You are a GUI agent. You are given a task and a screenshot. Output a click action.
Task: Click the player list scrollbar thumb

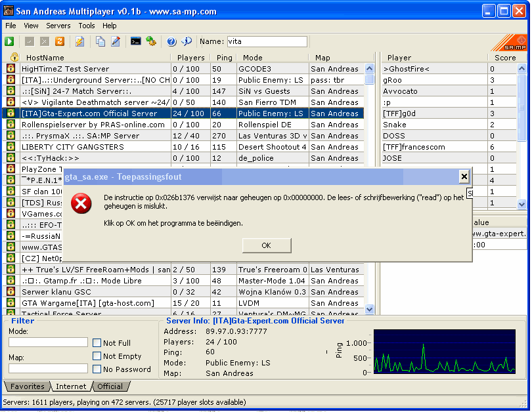tap(522, 108)
